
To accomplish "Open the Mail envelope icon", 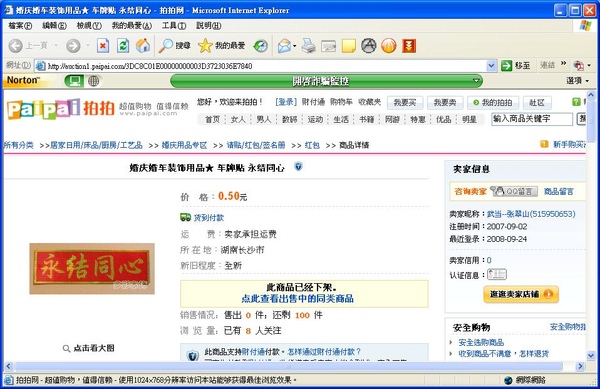I will point(284,46).
